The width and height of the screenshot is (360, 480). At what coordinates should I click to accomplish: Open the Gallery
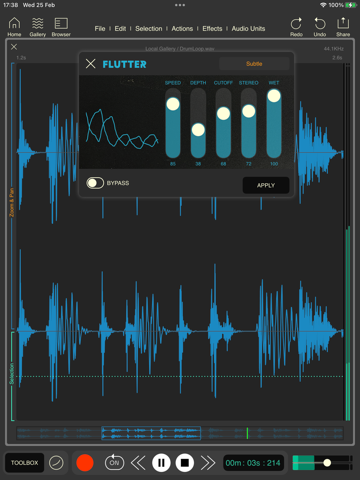pos(38,27)
